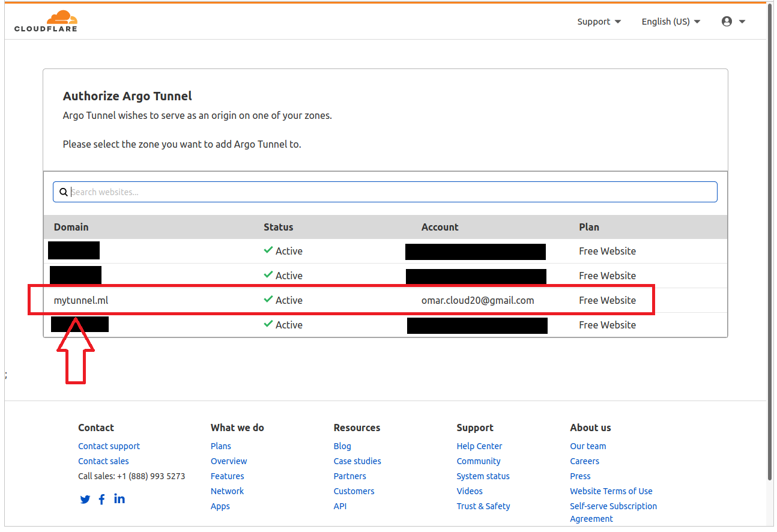Click Active status in mytunnel.ml row
Image resolution: width=777 pixels, height=532 pixels.
pos(289,300)
